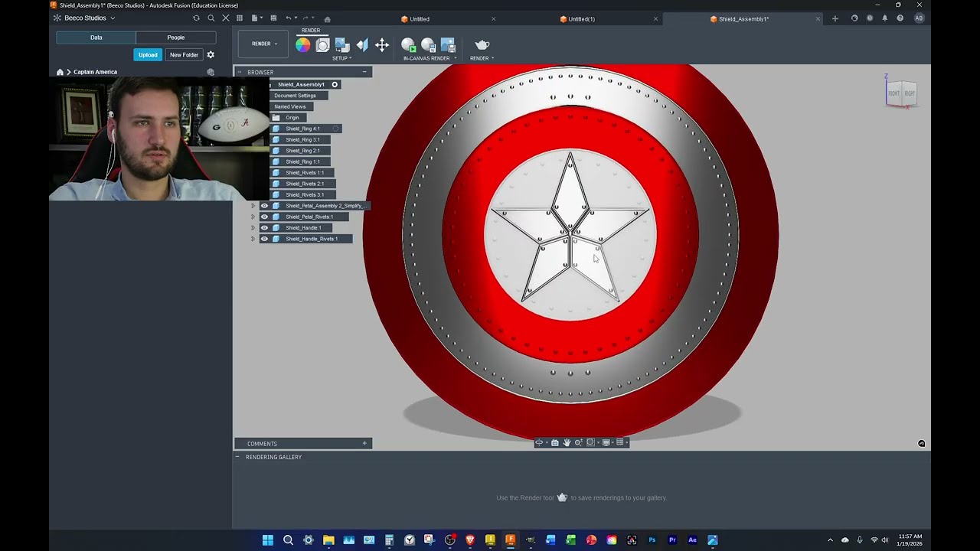Click the ViewCube front face
Viewport: 980px width, 551px height.
coord(893,93)
